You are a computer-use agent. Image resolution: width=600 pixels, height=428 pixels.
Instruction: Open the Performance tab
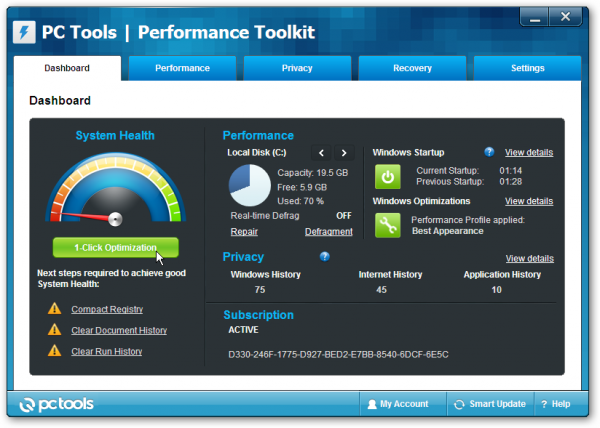[x=182, y=68]
